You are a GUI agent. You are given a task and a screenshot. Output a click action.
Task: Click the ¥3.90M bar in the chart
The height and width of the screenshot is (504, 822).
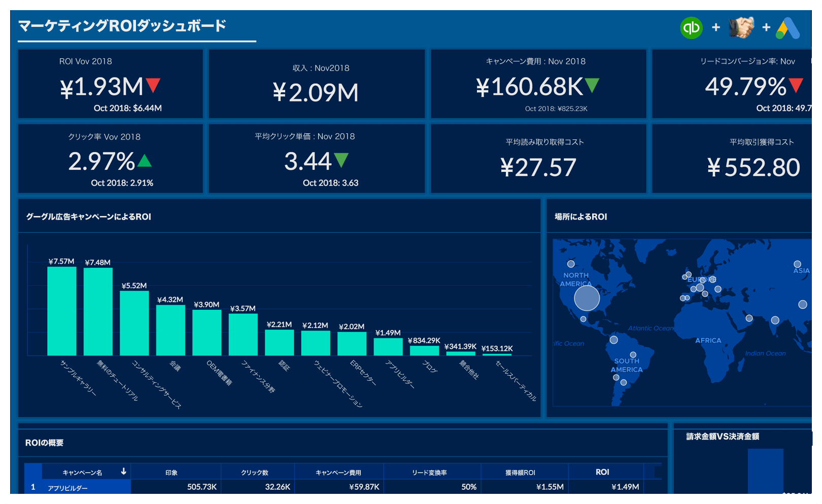[207, 333]
